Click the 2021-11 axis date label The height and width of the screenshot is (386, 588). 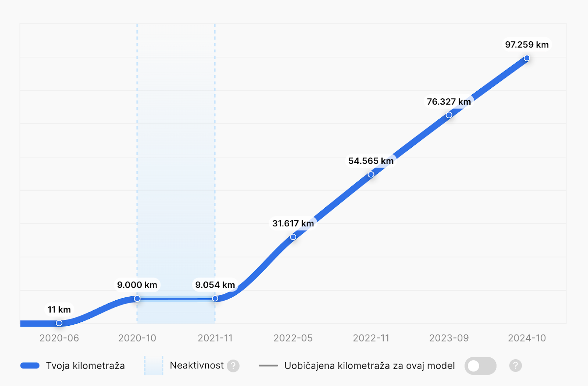(215, 338)
